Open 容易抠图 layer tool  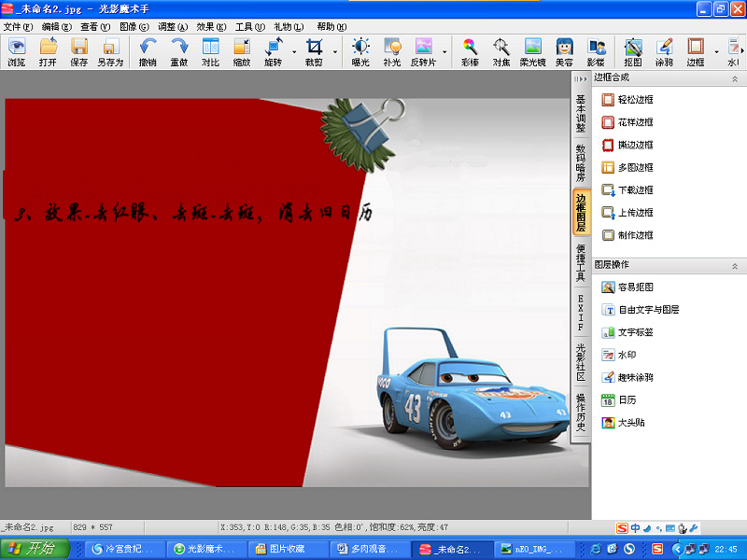tap(627, 287)
